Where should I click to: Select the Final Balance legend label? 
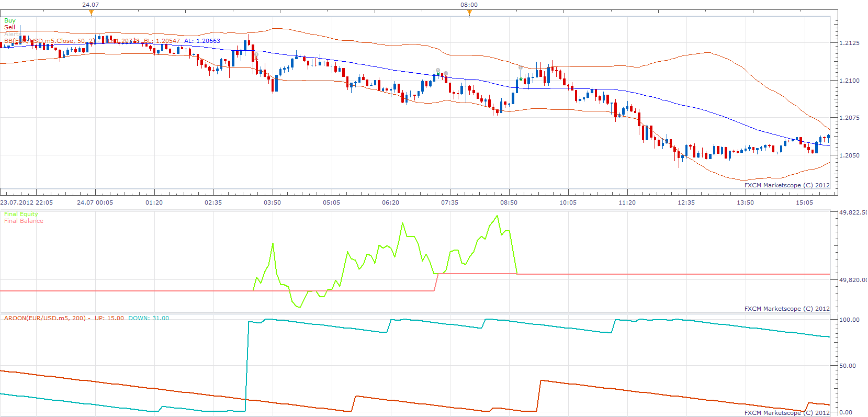point(24,221)
